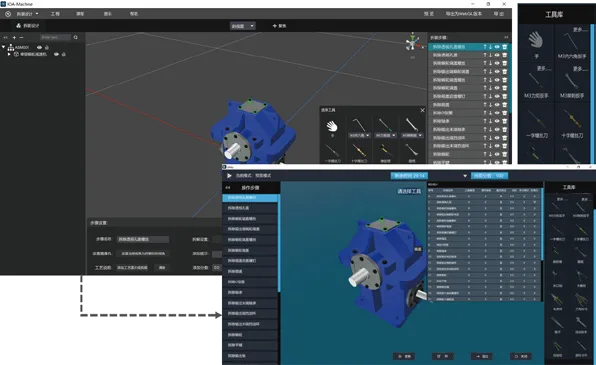Click 导出为WebGL版本 in the menu bar
The image size is (596, 365).
464,14
